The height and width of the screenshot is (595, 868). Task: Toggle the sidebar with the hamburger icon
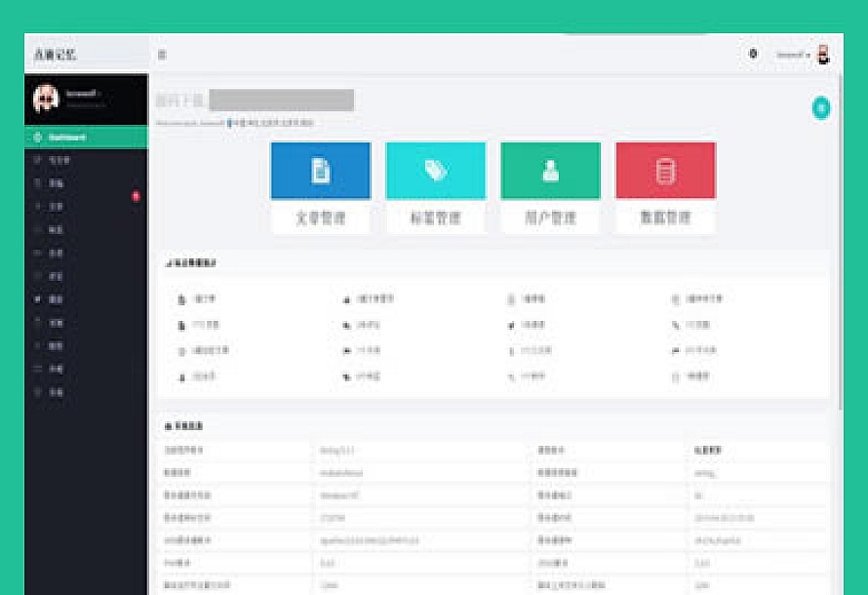click(162, 55)
